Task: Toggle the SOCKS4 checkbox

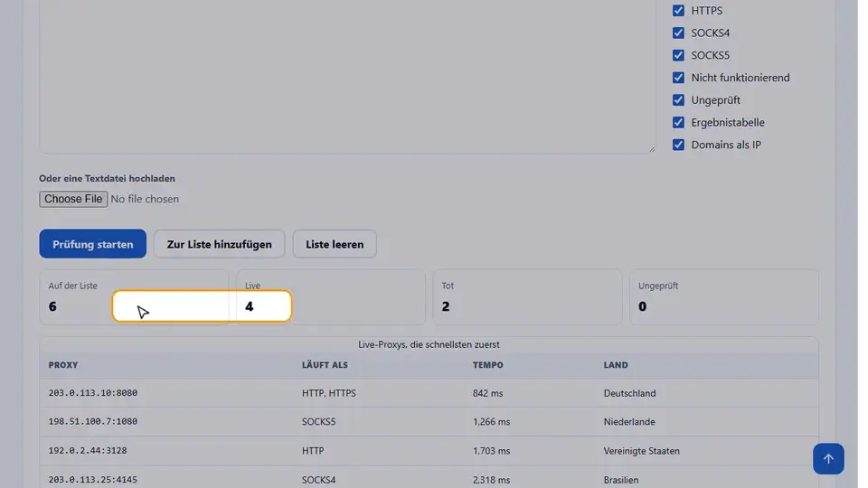Action: coord(678,33)
